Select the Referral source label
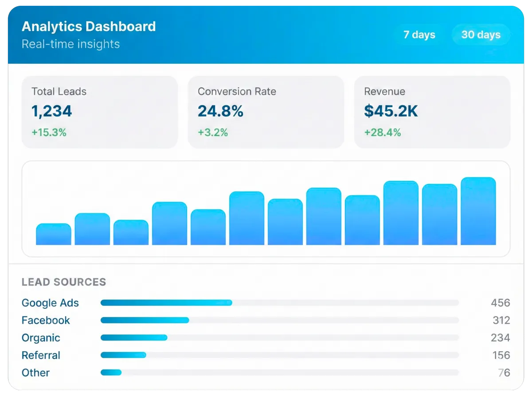 (x=41, y=355)
